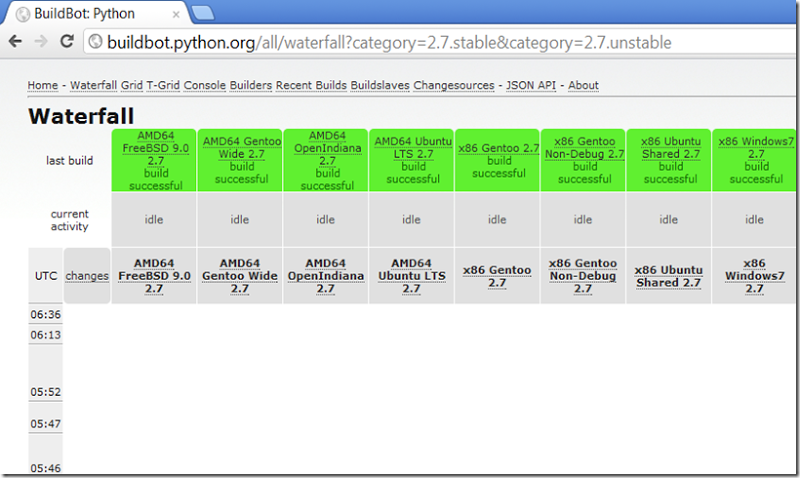Open x86 Gentoo 2.7 last build link
The width and height of the screenshot is (800, 478).
[498, 148]
